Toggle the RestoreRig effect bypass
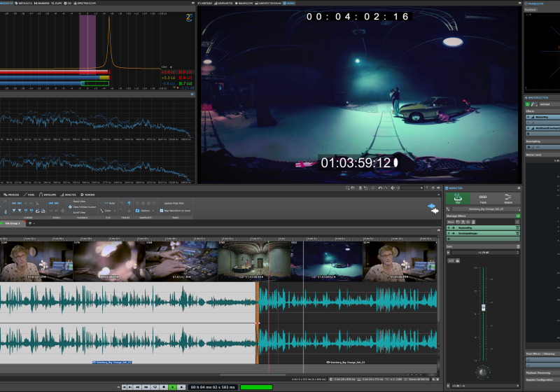 coord(451,228)
